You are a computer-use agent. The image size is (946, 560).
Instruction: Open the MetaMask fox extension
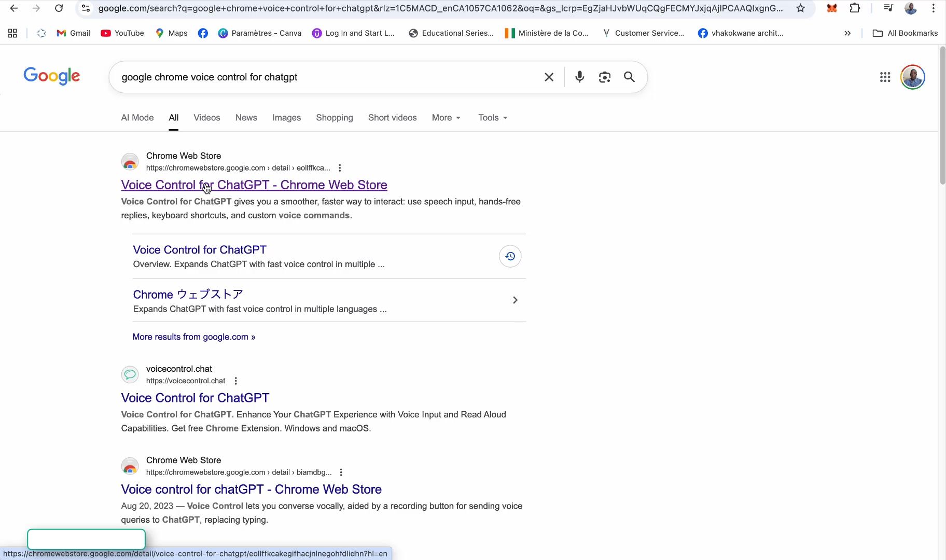click(832, 8)
